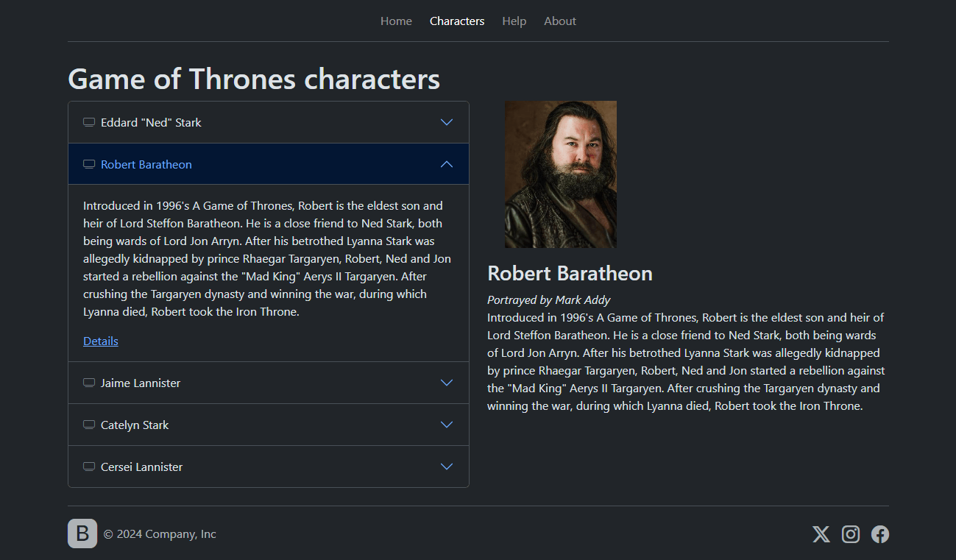Expand the Eddard "Ned" Stark chevron

click(447, 122)
